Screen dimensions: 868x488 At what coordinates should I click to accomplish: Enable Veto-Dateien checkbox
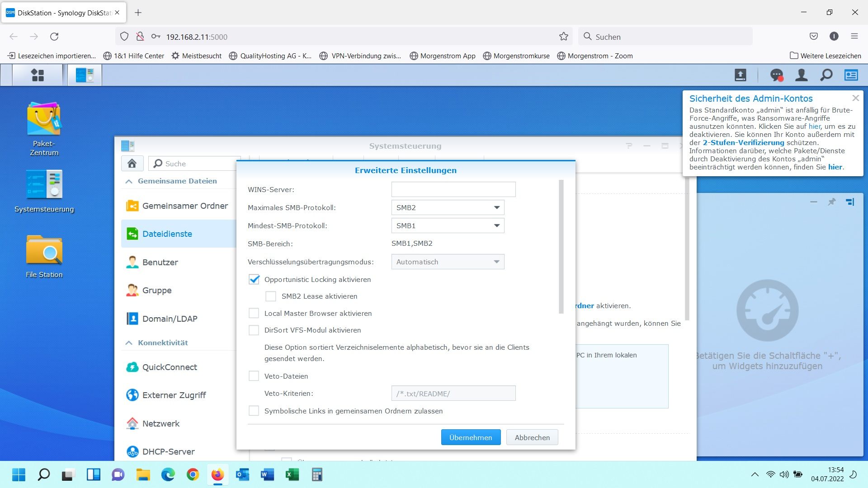pyautogui.click(x=254, y=376)
